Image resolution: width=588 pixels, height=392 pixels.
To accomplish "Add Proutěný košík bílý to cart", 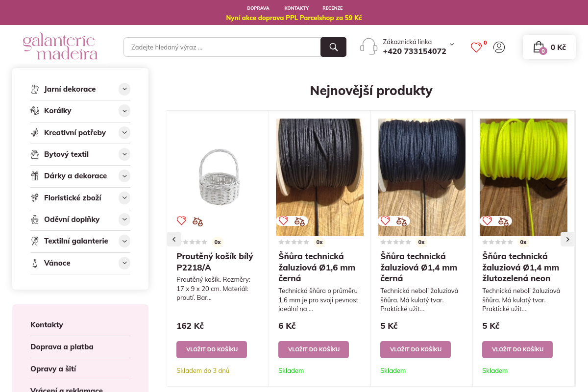I will tap(212, 349).
